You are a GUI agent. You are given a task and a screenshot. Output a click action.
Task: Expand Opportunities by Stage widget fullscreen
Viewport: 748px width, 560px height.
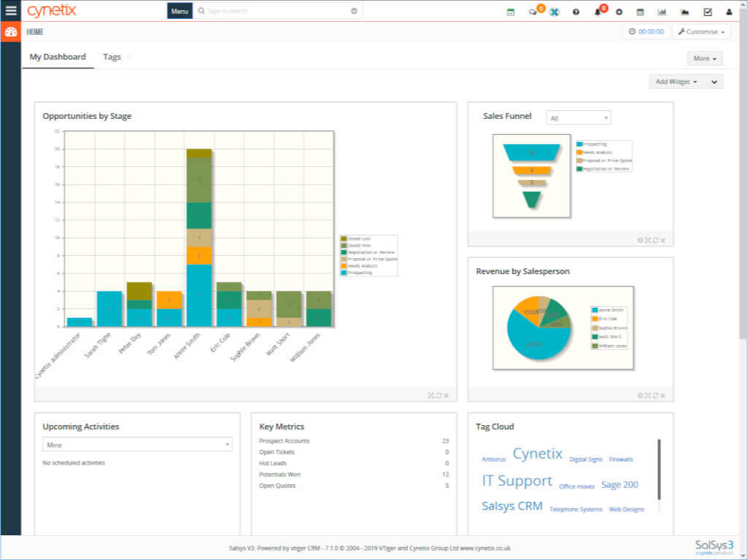(431, 396)
